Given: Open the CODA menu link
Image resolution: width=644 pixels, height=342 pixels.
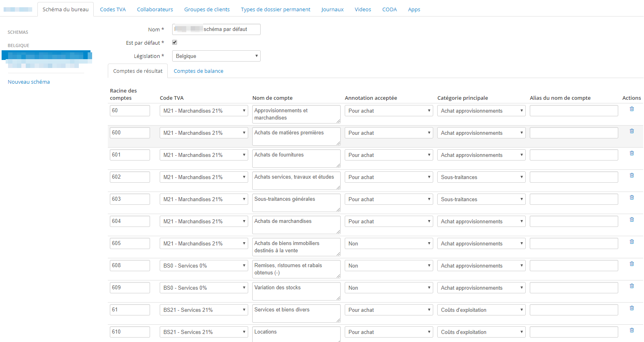Looking at the screenshot, I should coord(389,9).
